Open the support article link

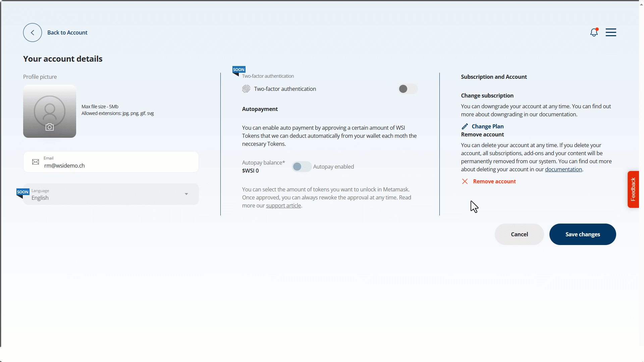coord(283,205)
